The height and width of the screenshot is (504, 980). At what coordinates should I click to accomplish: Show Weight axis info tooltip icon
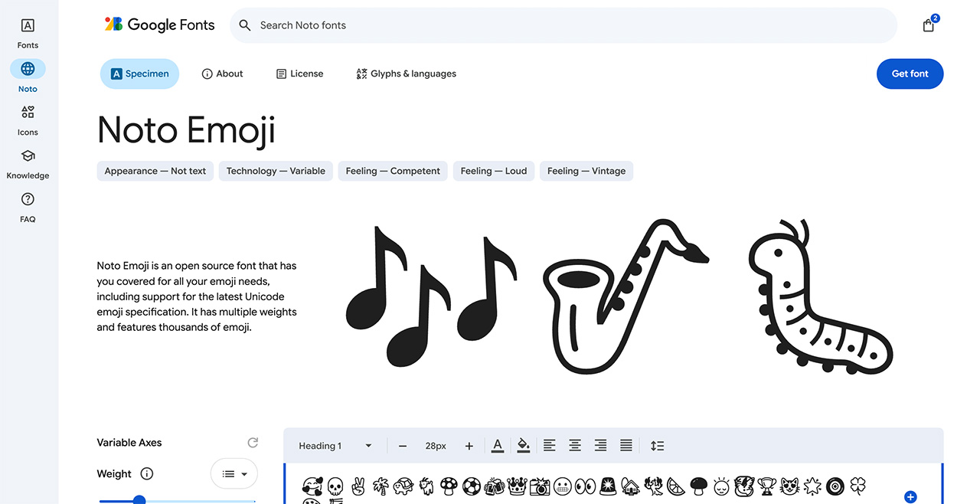click(x=147, y=473)
